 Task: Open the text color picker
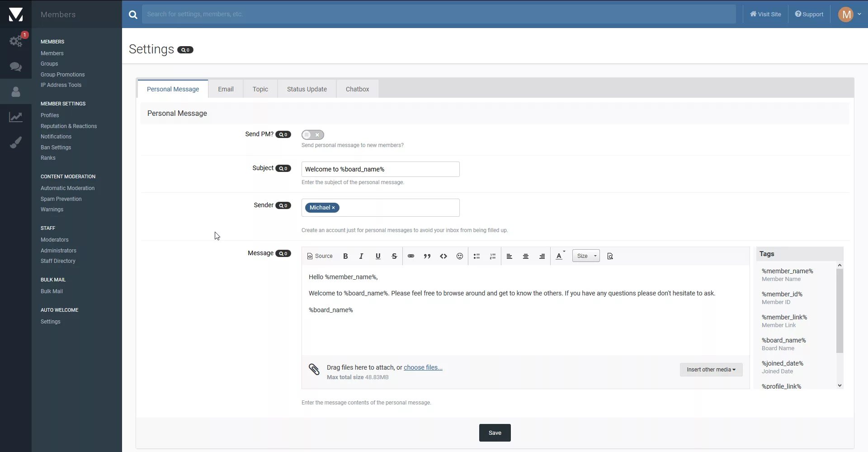coord(560,256)
